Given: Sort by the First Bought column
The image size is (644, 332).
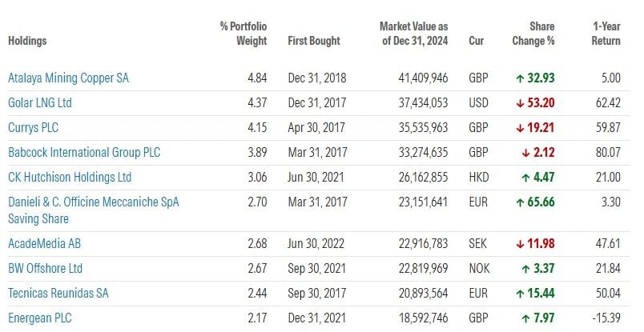Looking at the screenshot, I should pyautogui.click(x=313, y=41).
